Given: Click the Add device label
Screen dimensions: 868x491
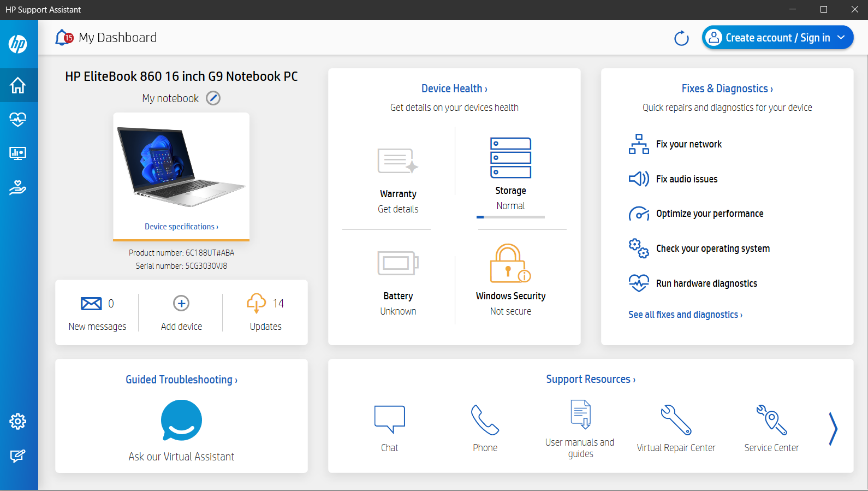Looking at the screenshot, I should pyautogui.click(x=181, y=327).
